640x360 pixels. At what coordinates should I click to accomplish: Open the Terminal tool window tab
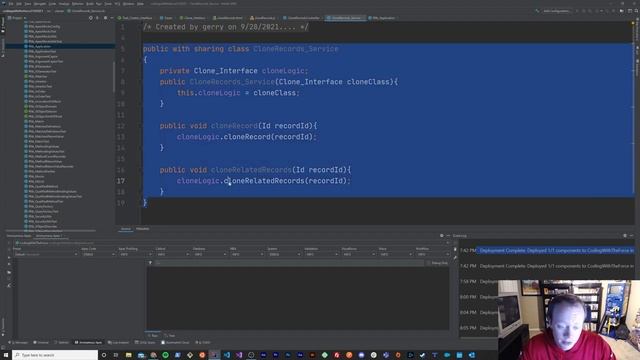[x=41, y=342]
